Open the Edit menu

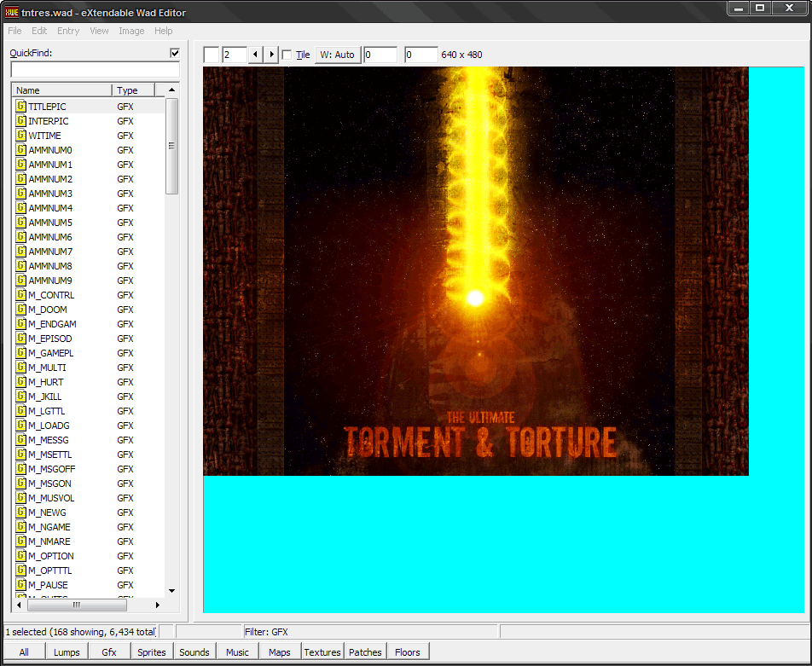pyautogui.click(x=39, y=31)
